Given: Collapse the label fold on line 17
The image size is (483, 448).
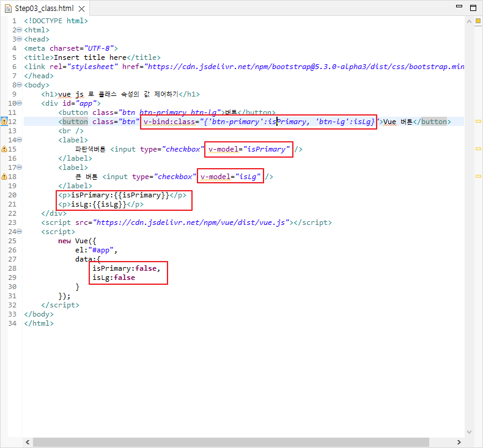Looking at the screenshot, I should [x=20, y=167].
